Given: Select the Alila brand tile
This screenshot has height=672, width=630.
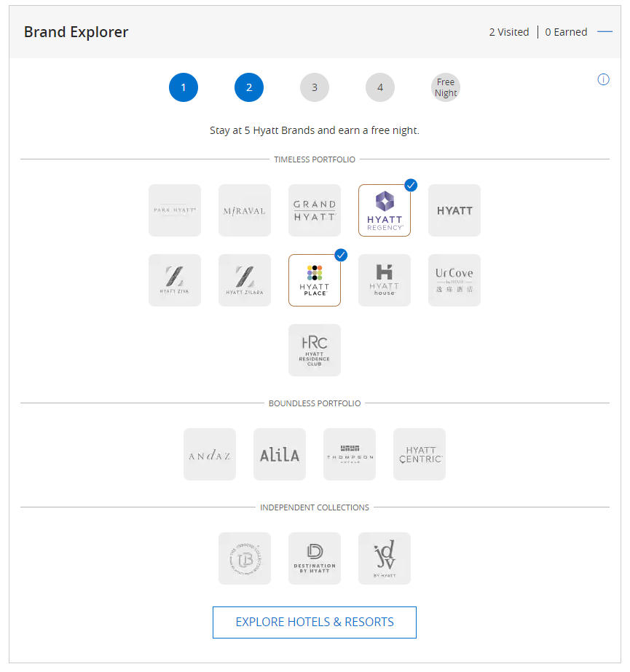Looking at the screenshot, I should pyautogui.click(x=280, y=454).
